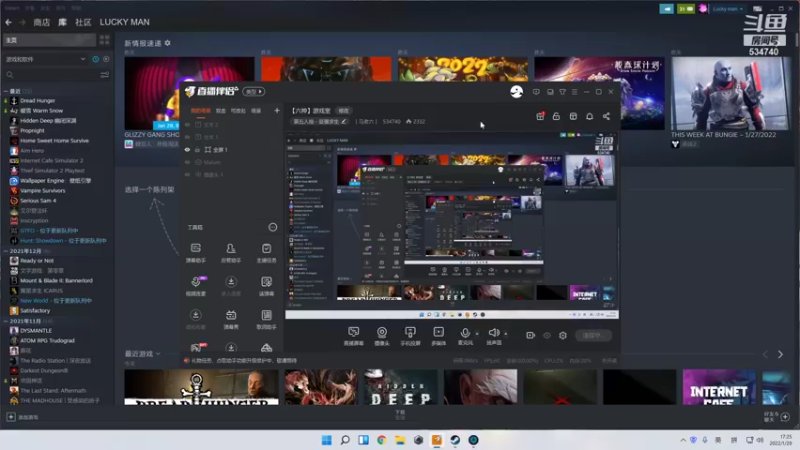Start recording with the camera-record icon

coord(530,335)
